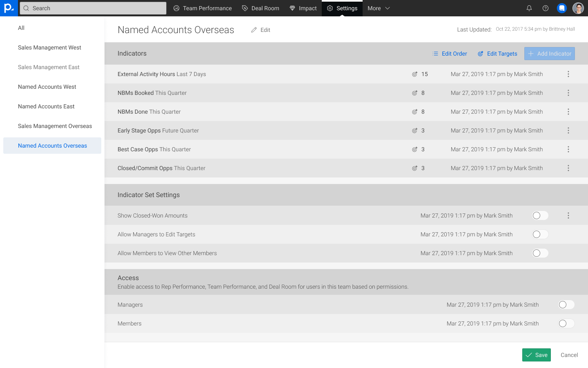Image resolution: width=588 pixels, height=368 pixels.
Task: Go to Team Performance tab
Action: coord(203,8)
